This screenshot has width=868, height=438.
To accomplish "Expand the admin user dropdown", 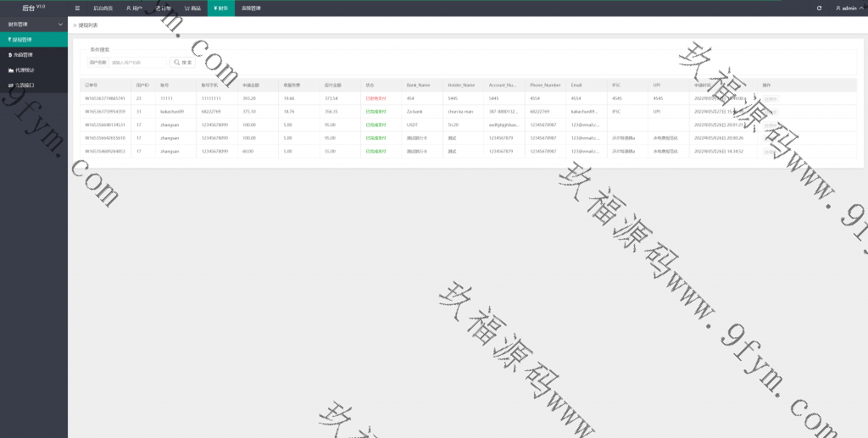I will pos(847,8).
